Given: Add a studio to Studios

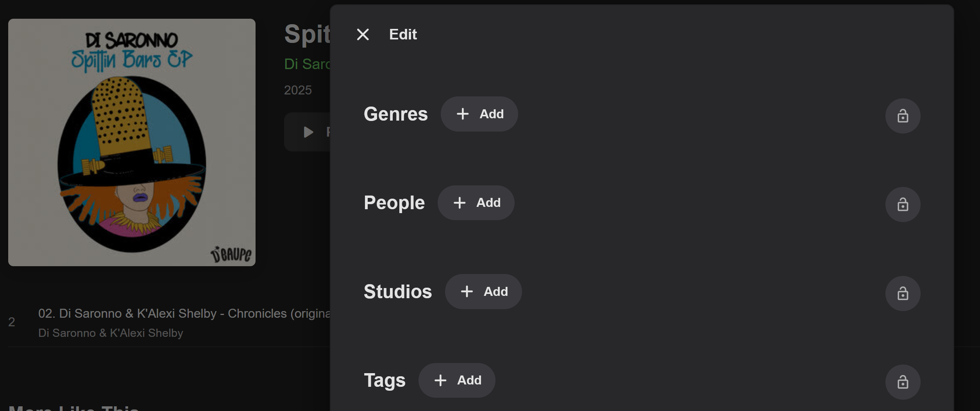Looking at the screenshot, I should (x=483, y=292).
